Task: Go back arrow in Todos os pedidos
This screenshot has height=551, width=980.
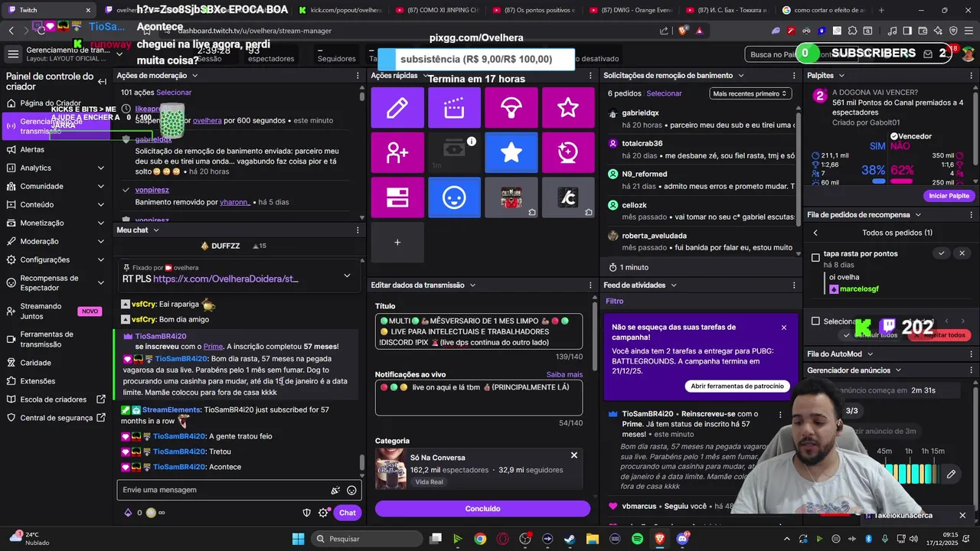Action: pyautogui.click(x=815, y=233)
